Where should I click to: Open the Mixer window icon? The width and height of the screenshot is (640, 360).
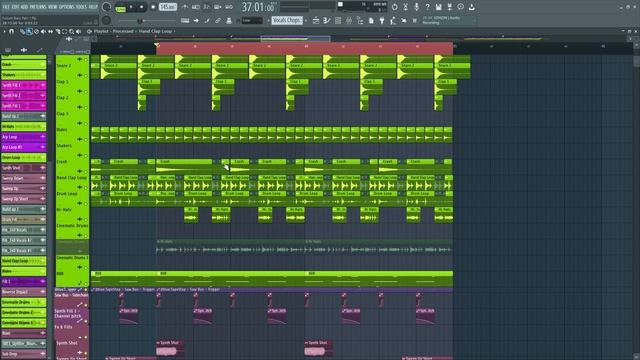[x=349, y=20]
